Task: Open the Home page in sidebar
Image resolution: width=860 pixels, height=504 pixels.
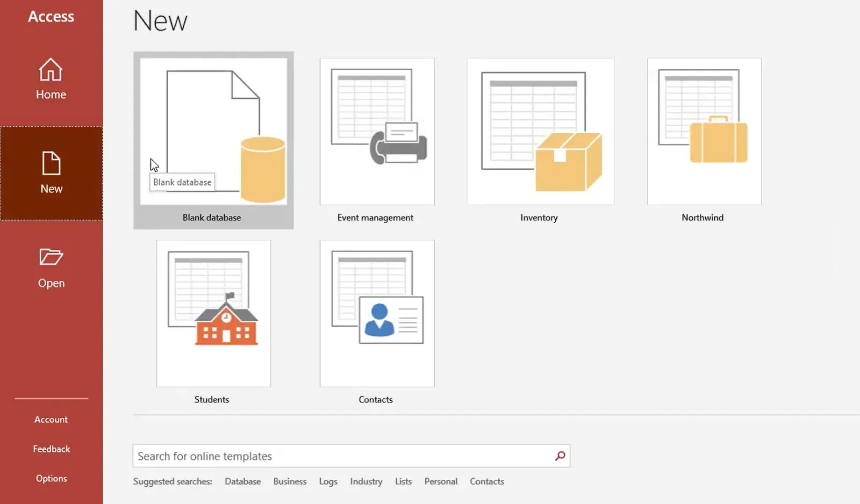Action: click(51, 80)
